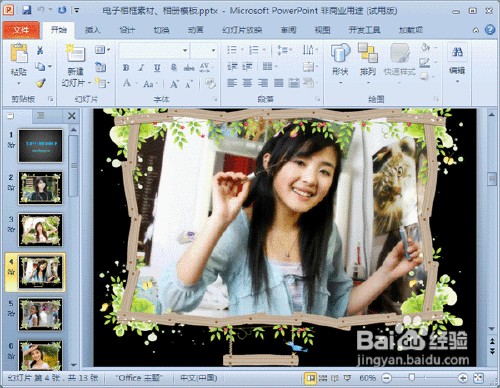Minimize the ribbon with caret icon
Viewport: 500px width, 388px height.
(476, 30)
